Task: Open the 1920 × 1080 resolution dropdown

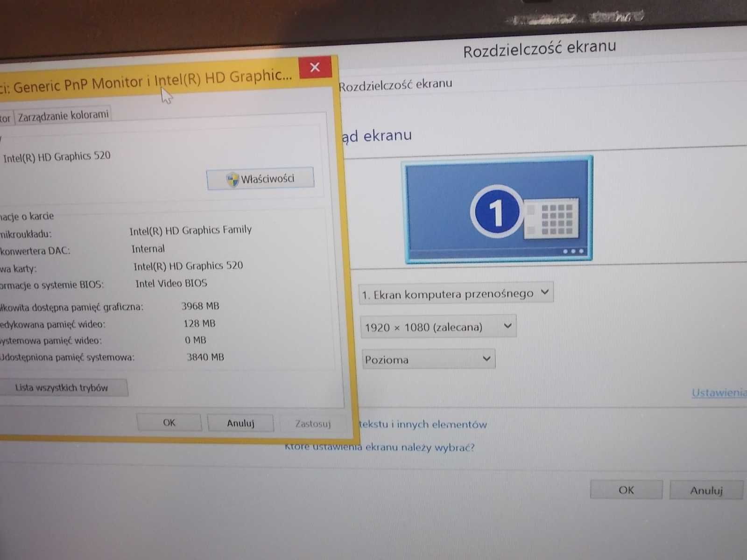Action: pos(438,327)
